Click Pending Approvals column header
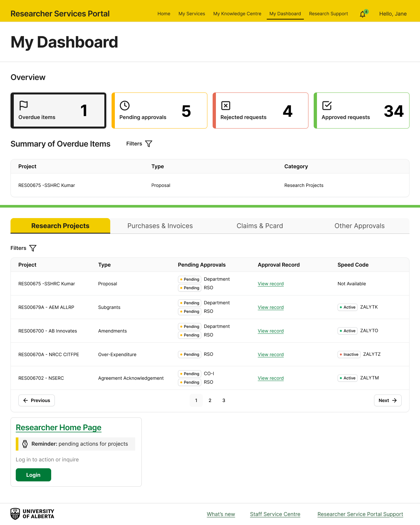This screenshot has width=420, height=525. click(x=202, y=265)
